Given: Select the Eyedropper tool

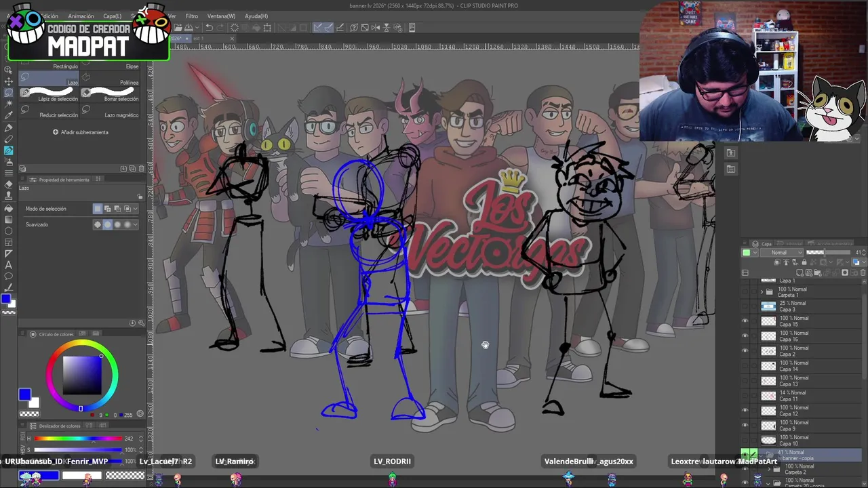Looking at the screenshot, I should click(9, 115).
